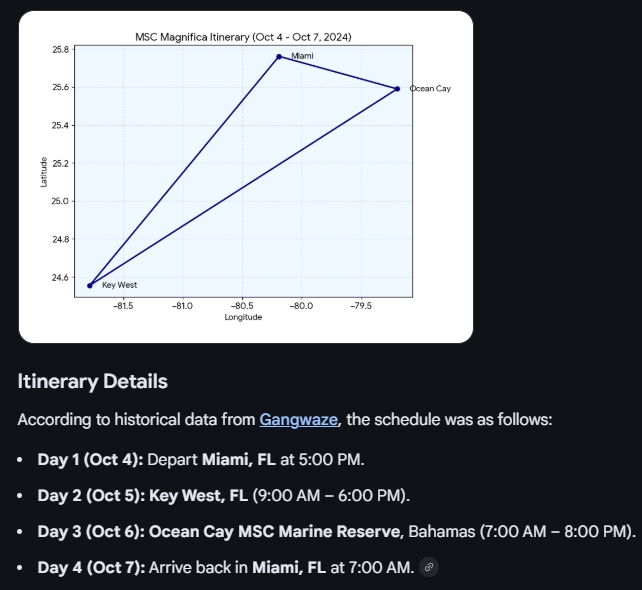This screenshot has width=642, height=590.
Task: Click the Key West marker on the map
Action: [x=90, y=285]
